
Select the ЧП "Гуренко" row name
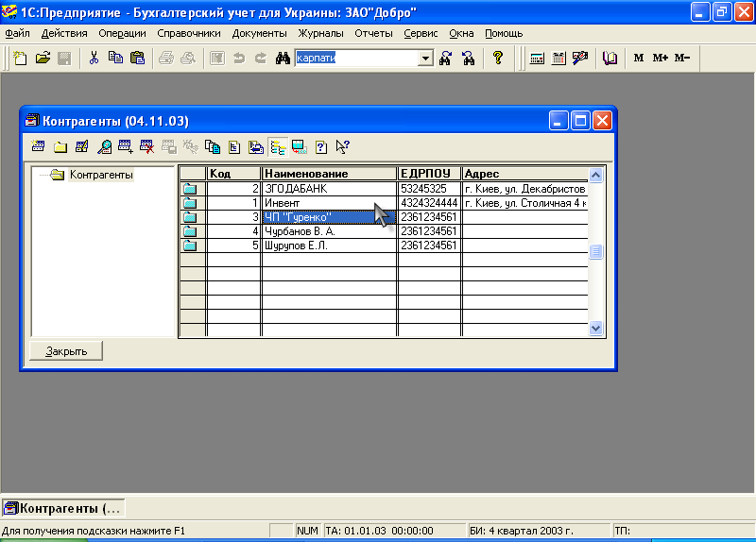pos(329,217)
